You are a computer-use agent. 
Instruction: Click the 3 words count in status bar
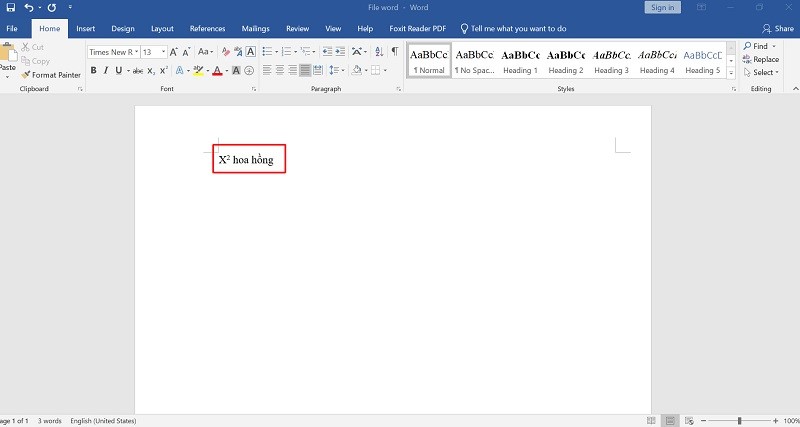click(x=49, y=421)
